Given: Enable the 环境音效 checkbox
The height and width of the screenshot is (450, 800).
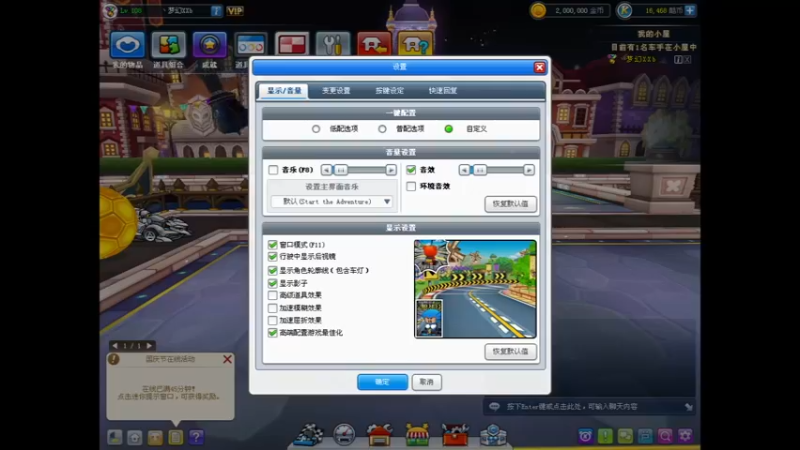Looking at the screenshot, I should click(x=411, y=186).
